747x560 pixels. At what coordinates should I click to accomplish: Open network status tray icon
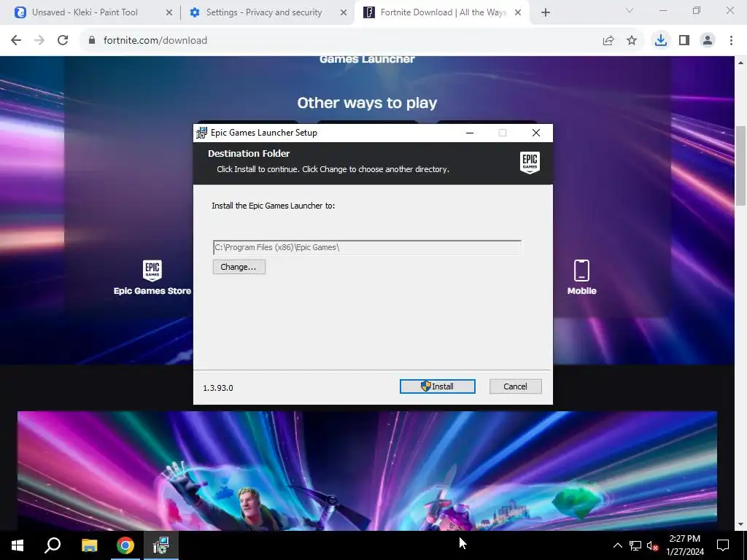pos(635,545)
